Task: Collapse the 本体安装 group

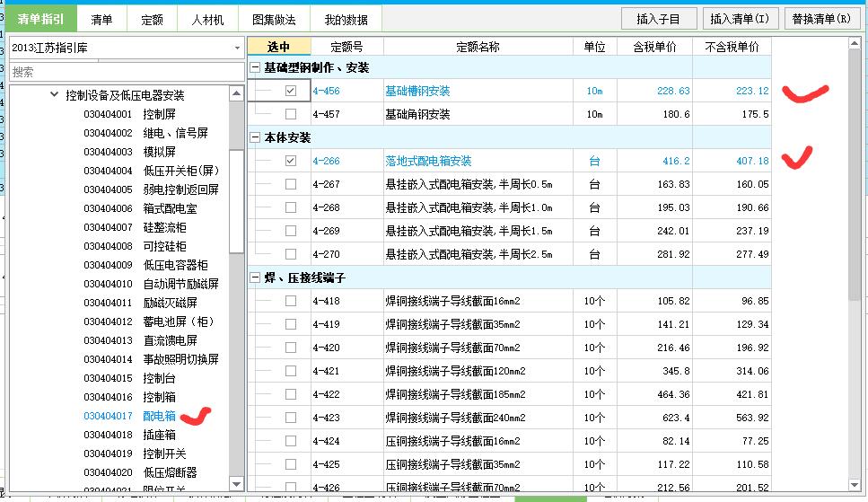Action: (255, 137)
